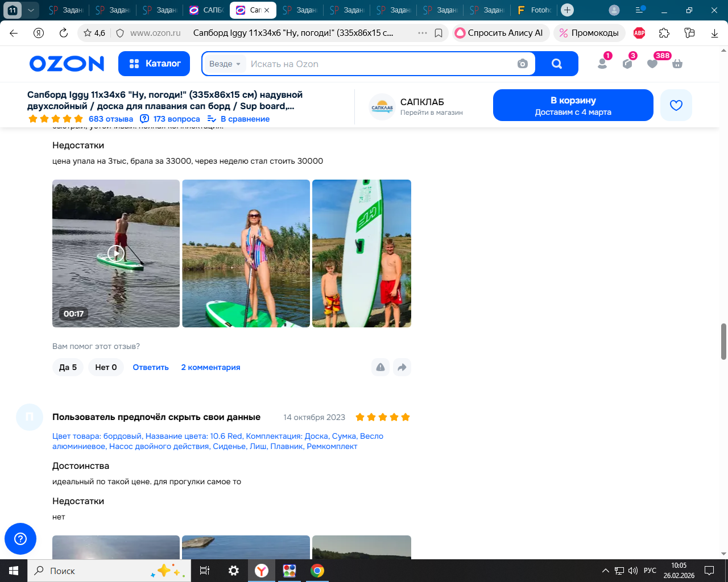Open the photo of boys beside the board
This screenshot has width=728, height=582.
click(362, 253)
